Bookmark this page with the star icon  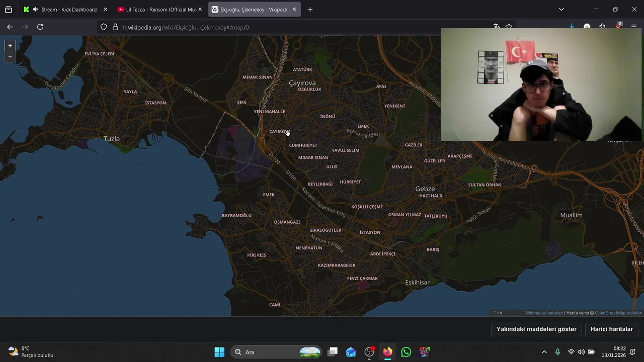pyautogui.click(x=509, y=27)
